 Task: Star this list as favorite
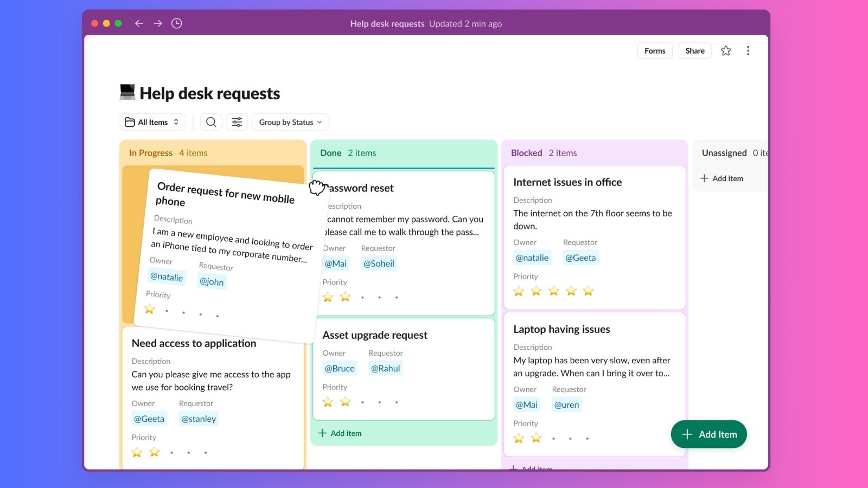[x=726, y=51]
